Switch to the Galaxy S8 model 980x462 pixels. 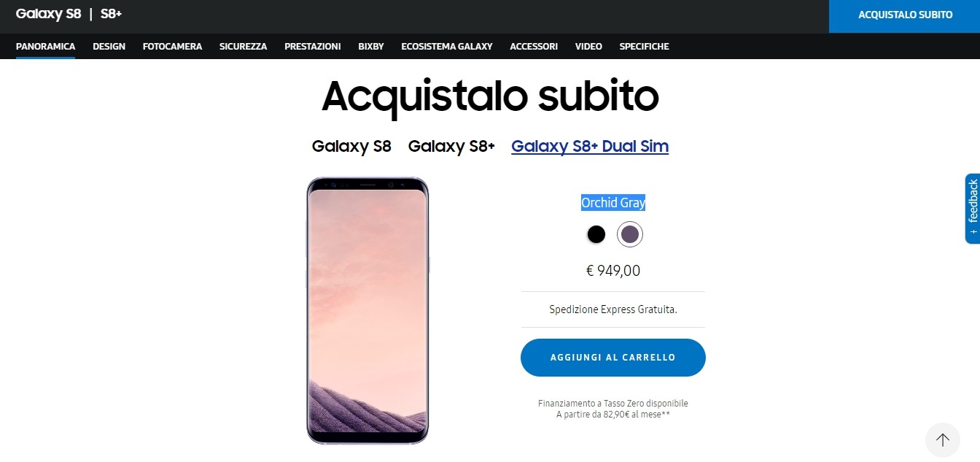(351, 146)
